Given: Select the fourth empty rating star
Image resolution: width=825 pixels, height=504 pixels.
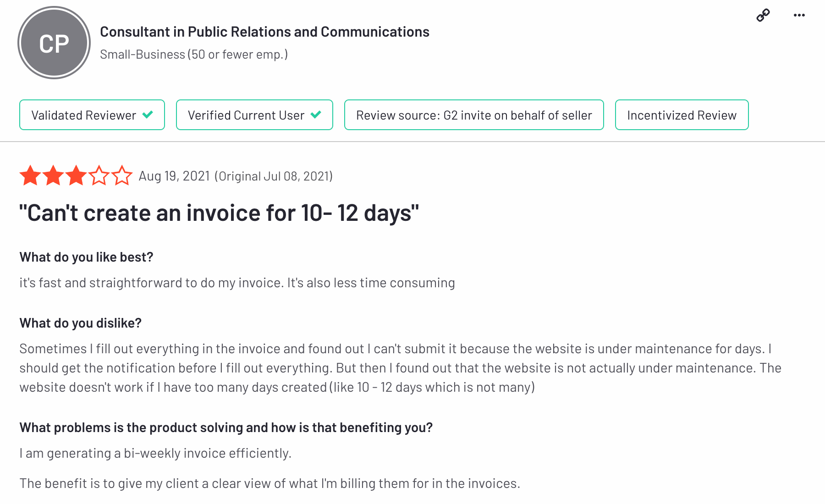Looking at the screenshot, I should point(99,176).
